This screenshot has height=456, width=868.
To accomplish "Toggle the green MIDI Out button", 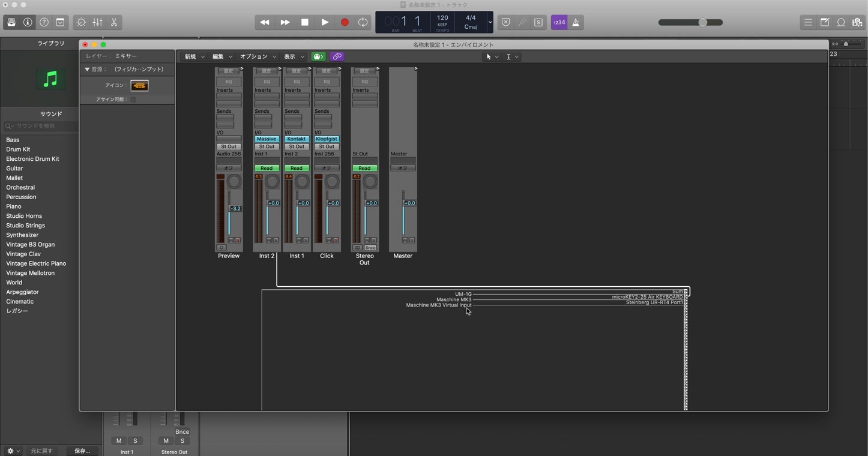I will (x=318, y=56).
